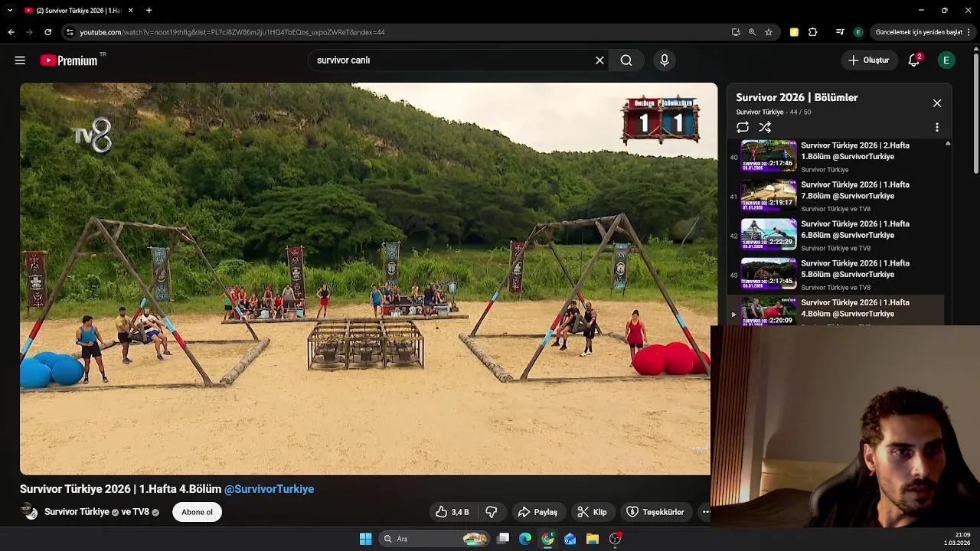Click the Oluştur create button

(868, 60)
